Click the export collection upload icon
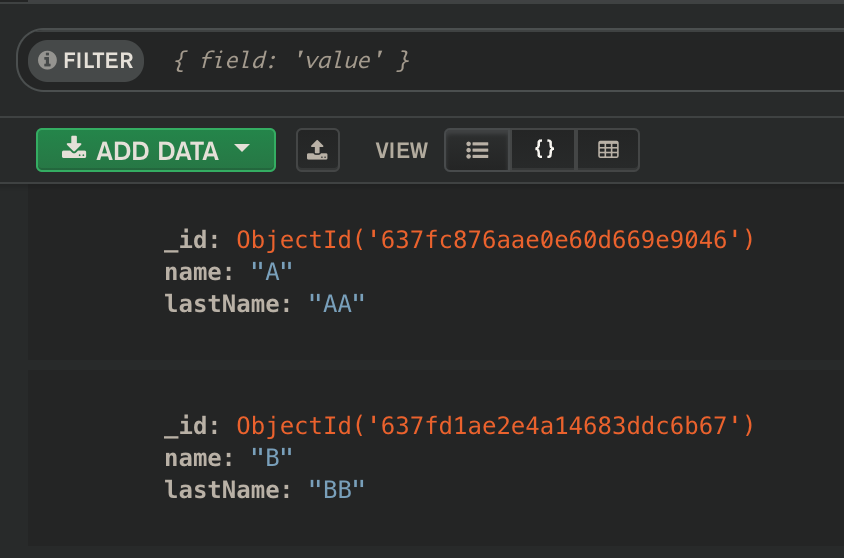The width and height of the screenshot is (844, 558). coord(318,150)
